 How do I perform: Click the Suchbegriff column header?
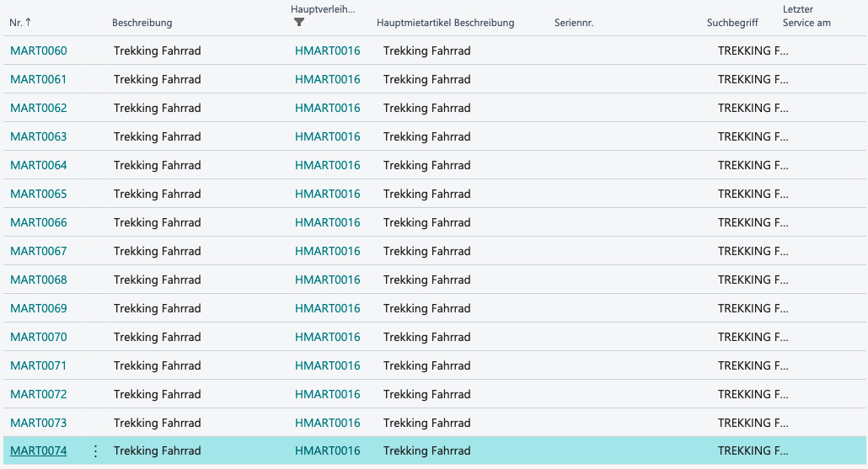coord(732,23)
